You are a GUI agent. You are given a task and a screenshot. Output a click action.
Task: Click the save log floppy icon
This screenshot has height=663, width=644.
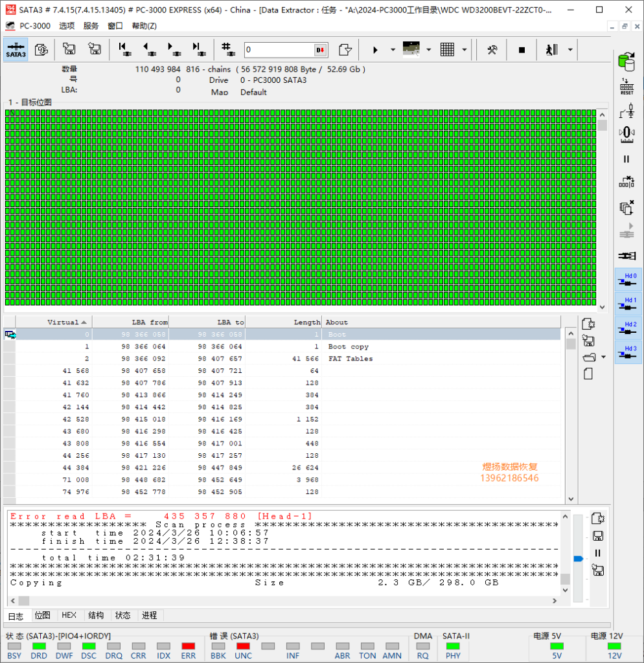[598, 535]
